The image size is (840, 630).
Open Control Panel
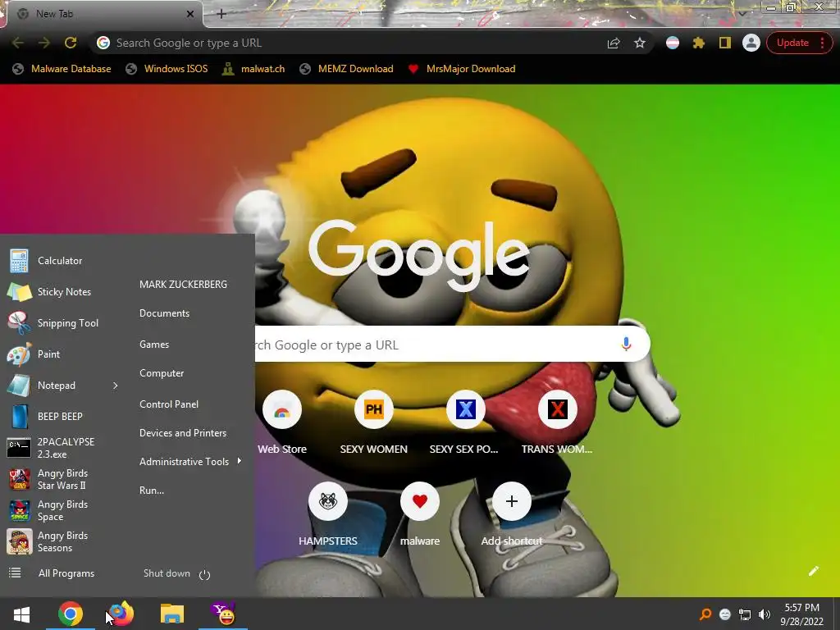pos(169,404)
